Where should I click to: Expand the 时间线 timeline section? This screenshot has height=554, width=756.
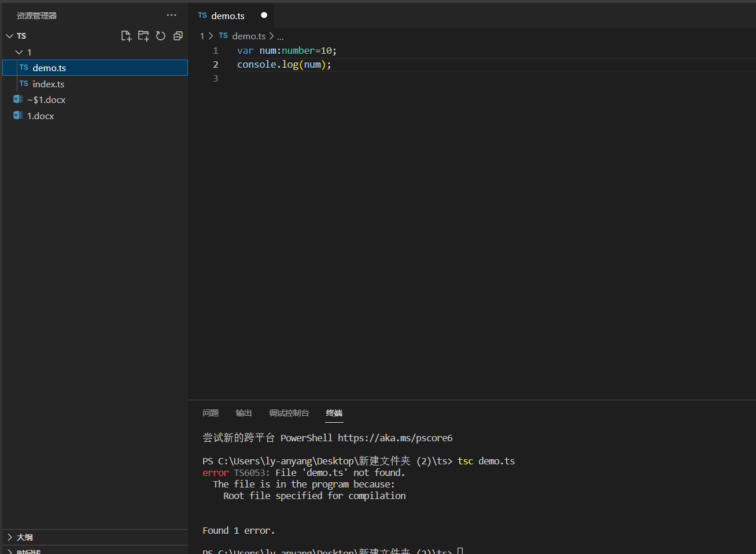click(x=95, y=551)
